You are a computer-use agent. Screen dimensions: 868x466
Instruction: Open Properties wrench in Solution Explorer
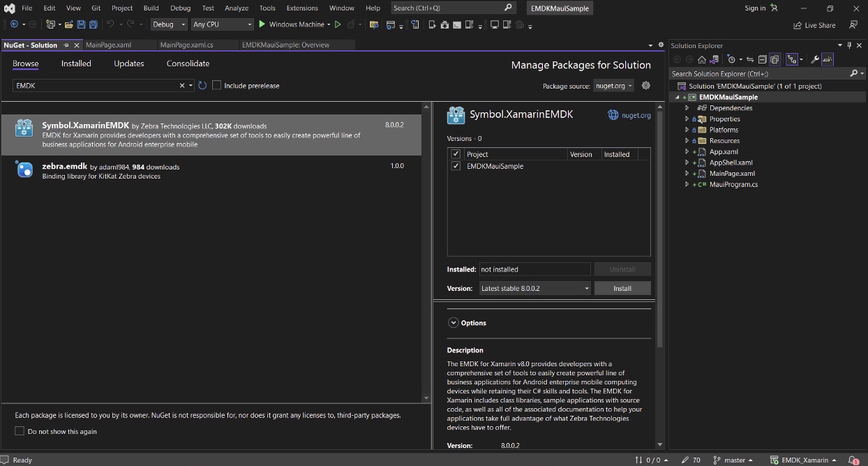pyautogui.click(x=814, y=60)
